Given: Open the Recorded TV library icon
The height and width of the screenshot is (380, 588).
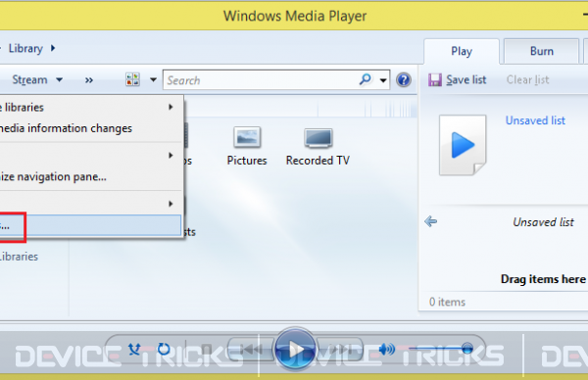Looking at the screenshot, I should (318, 137).
